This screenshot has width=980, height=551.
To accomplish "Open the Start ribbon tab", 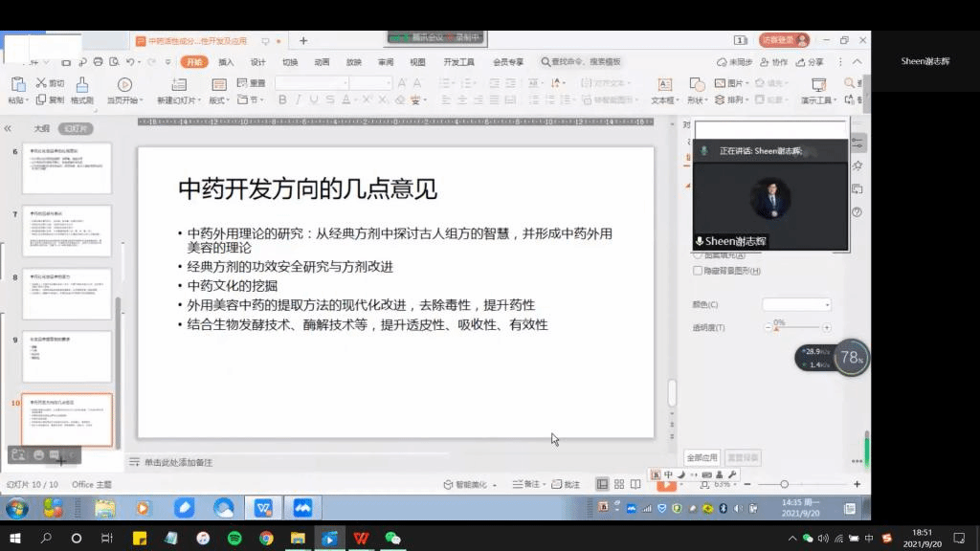I will coord(194,62).
